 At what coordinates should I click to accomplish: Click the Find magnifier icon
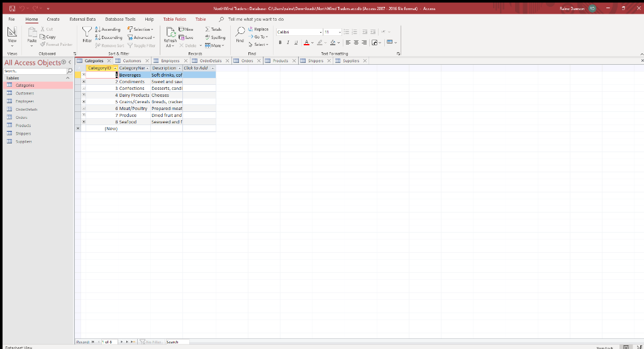(x=240, y=32)
